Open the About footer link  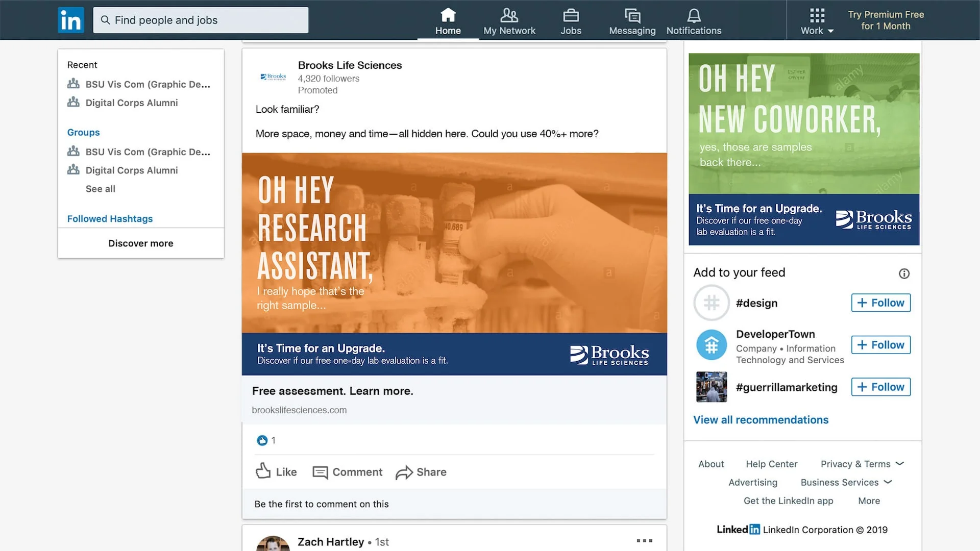pyautogui.click(x=711, y=464)
